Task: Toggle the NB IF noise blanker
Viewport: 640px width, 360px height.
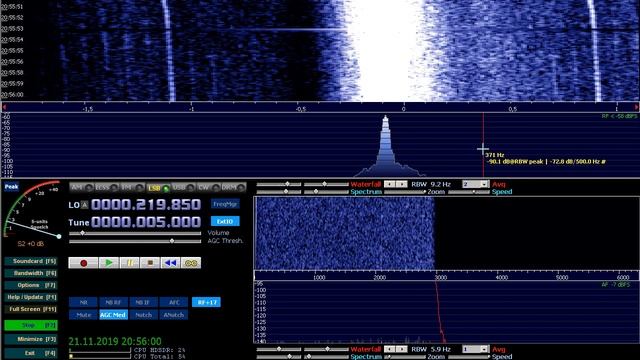Action: 143,302
